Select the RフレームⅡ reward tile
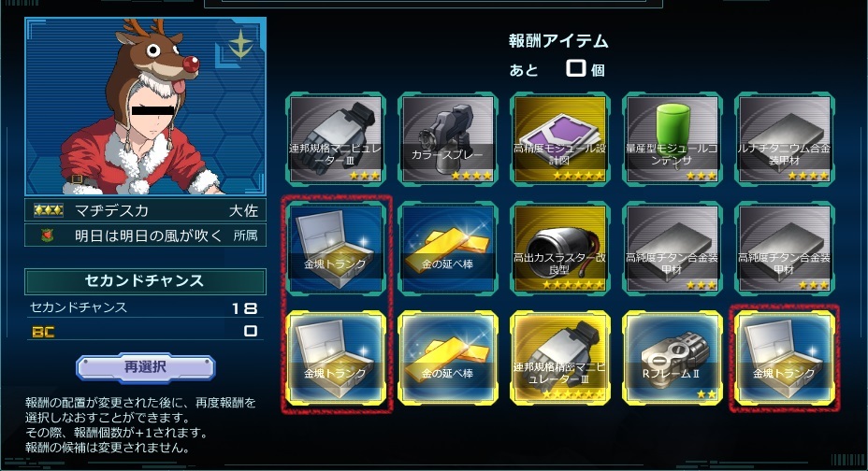Image resolution: width=868 pixels, height=471 pixels. (672, 358)
